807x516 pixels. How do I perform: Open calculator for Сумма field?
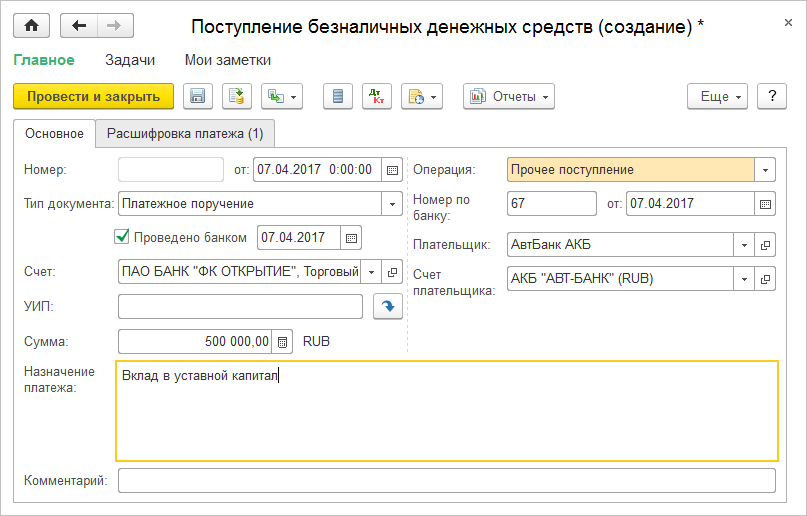click(x=282, y=342)
